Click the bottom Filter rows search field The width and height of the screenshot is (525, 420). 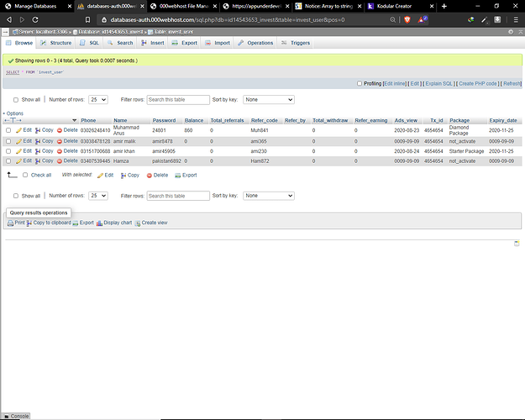coord(178,196)
